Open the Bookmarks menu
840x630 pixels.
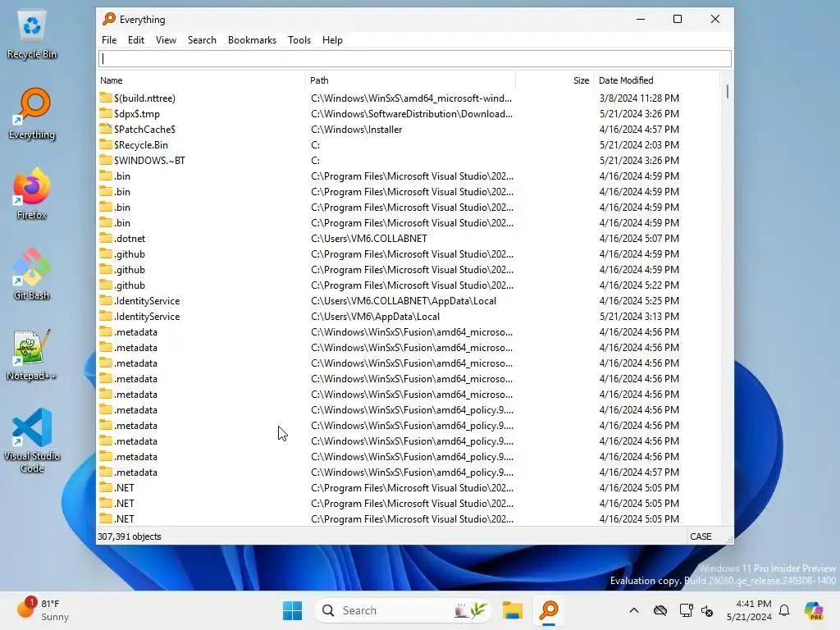(252, 40)
